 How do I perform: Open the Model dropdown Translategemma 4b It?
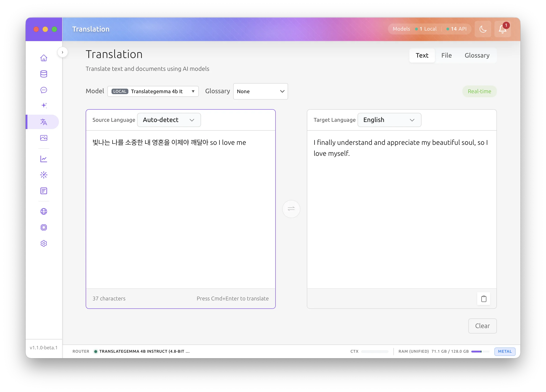153,92
